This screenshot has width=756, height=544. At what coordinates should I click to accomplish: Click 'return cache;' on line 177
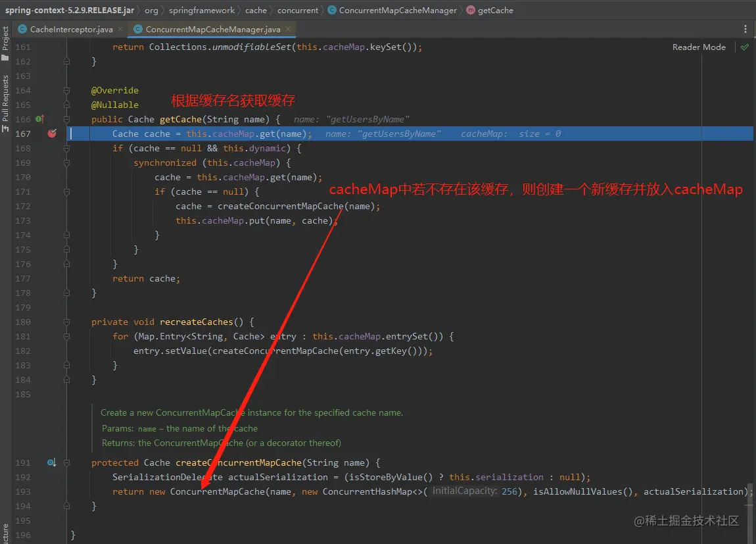click(x=146, y=278)
